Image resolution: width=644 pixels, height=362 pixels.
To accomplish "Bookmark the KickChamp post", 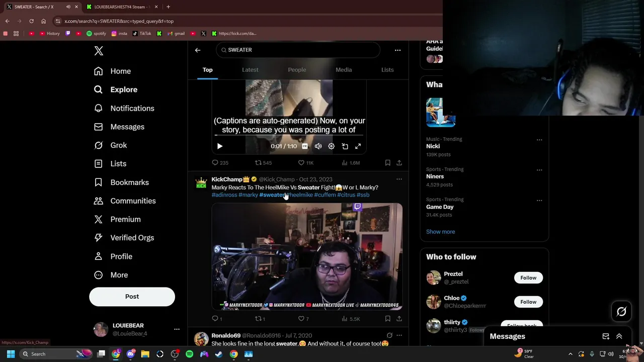I will click(x=387, y=319).
